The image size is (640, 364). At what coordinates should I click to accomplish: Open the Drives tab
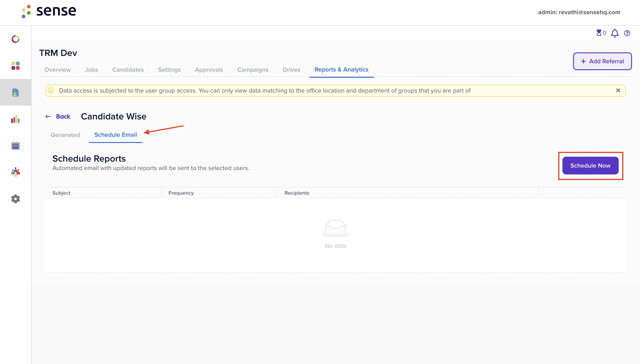point(291,70)
